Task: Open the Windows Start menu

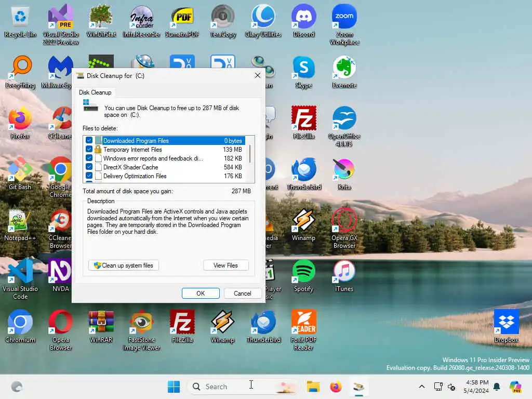Action: [174, 387]
